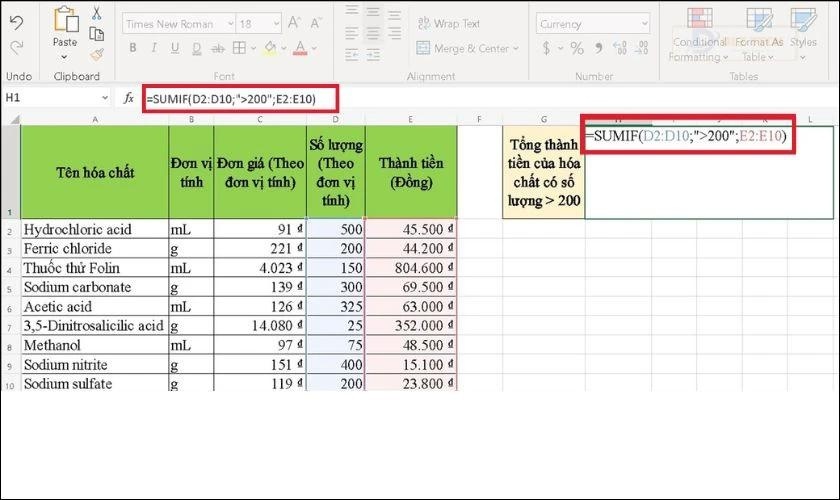The width and height of the screenshot is (840, 500).
Task: Click the Paste clipboard icon
Action: point(65,28)
